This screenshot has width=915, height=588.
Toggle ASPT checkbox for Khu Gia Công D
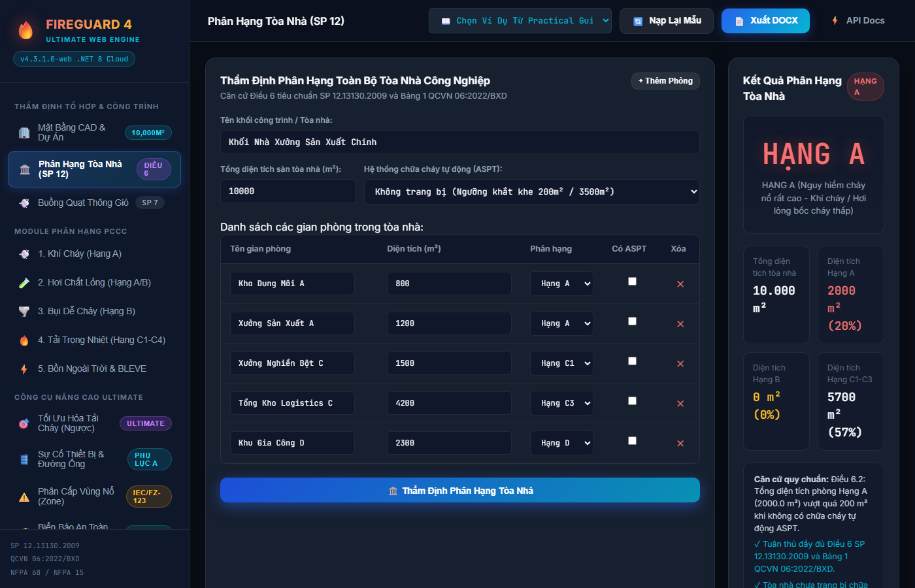[x=632, y=441]
